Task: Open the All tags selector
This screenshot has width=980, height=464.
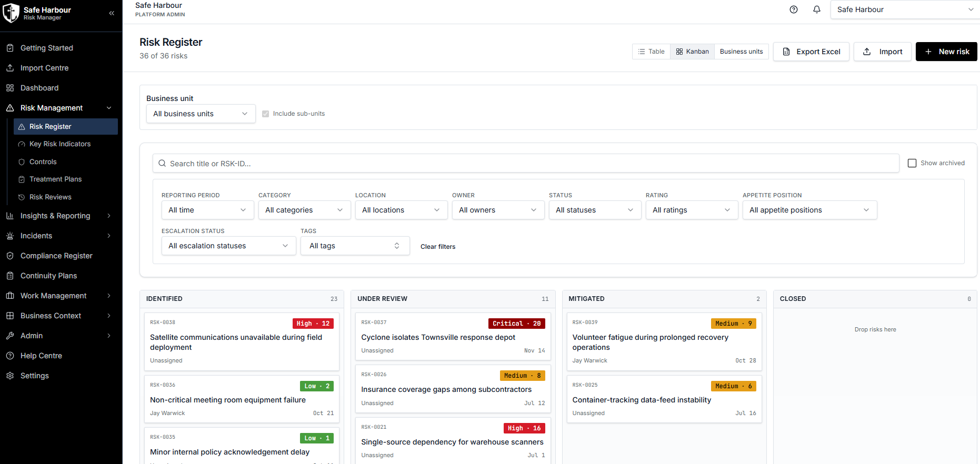Action: [355, 246]
